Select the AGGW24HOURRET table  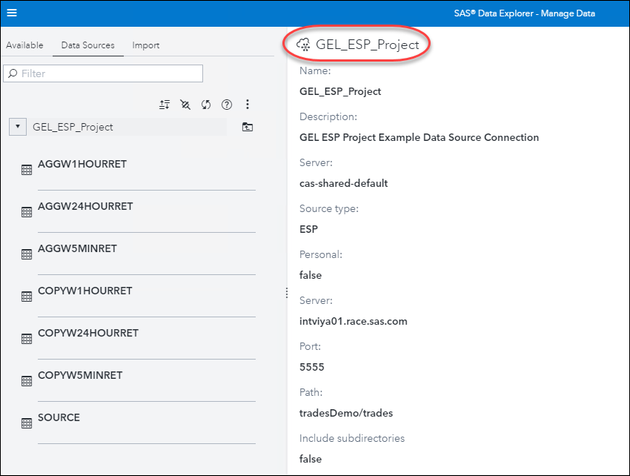(x=85, y=206)
